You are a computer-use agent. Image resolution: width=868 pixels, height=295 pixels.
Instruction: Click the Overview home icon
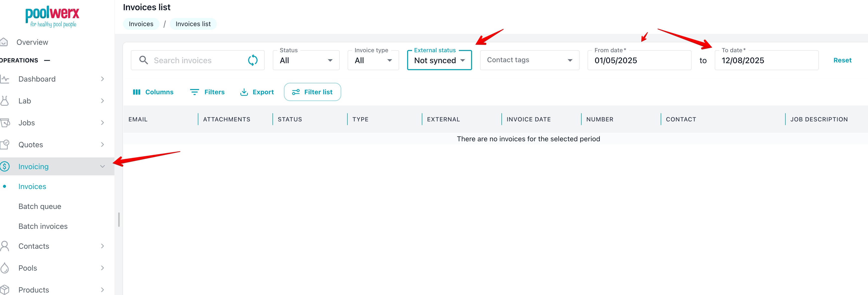pyautogui.click(x=4, y=42)
